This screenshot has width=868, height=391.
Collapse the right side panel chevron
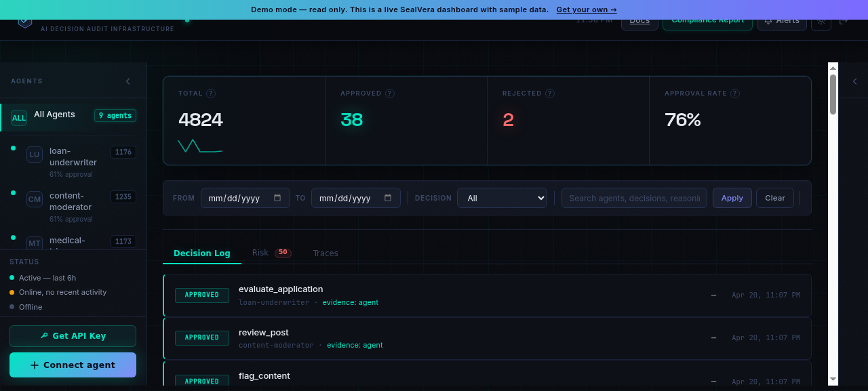coord(854,81)
